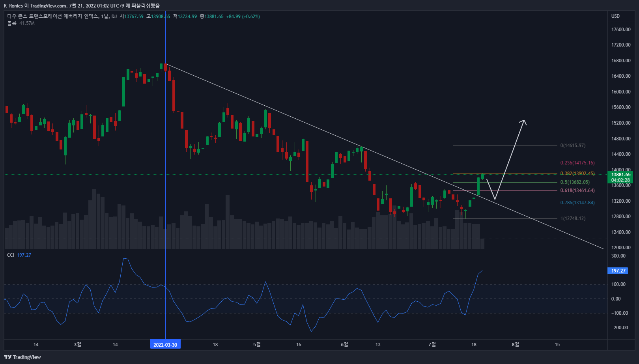The image size is (639, 364).
Task: Click the change value +84.99 (+0.62%)
Action: [x=243, y=17]
